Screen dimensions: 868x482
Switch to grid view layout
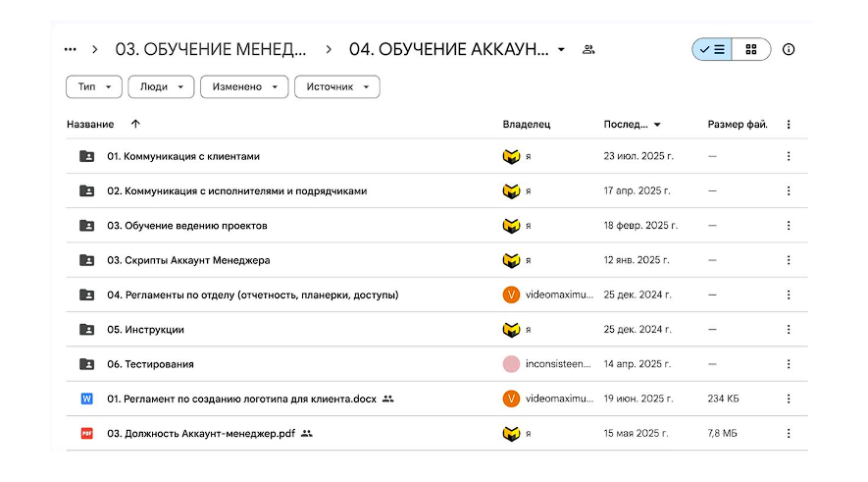pos(751,49)
